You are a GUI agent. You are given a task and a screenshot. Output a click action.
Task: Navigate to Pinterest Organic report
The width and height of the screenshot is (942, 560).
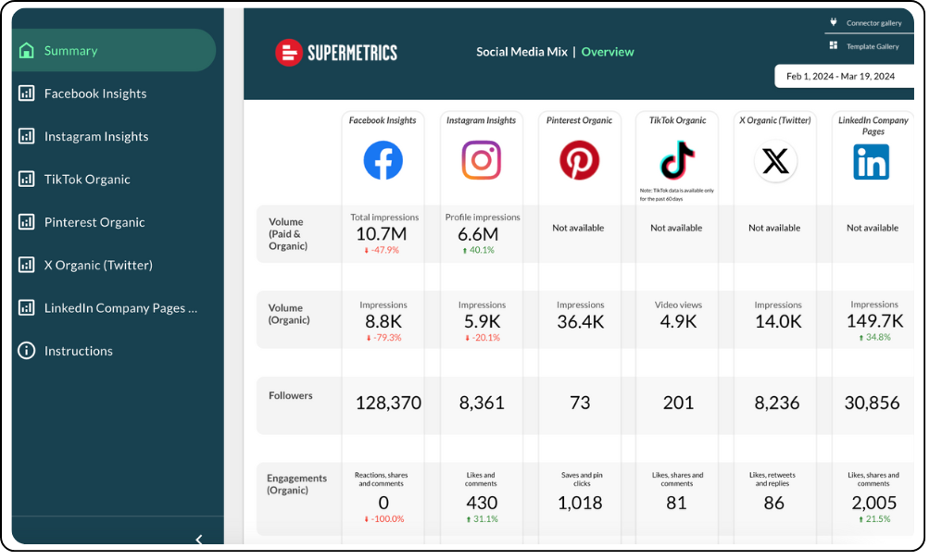94,222
